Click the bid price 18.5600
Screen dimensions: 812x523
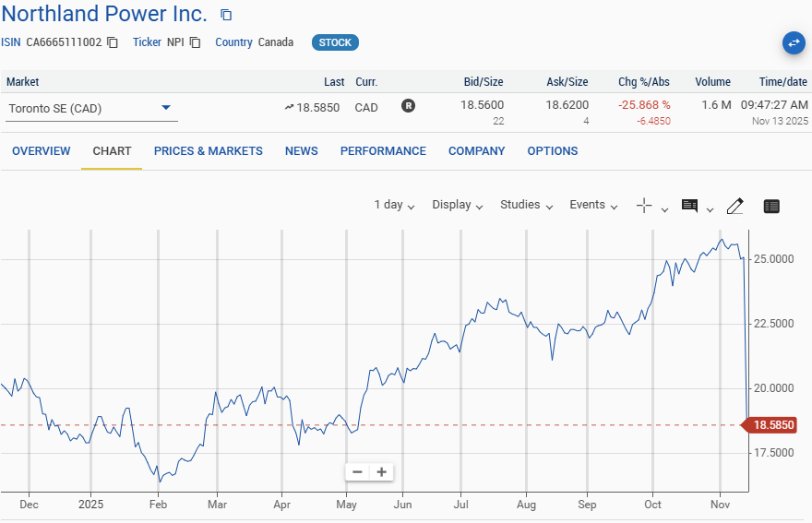click(x=482, y=105)
